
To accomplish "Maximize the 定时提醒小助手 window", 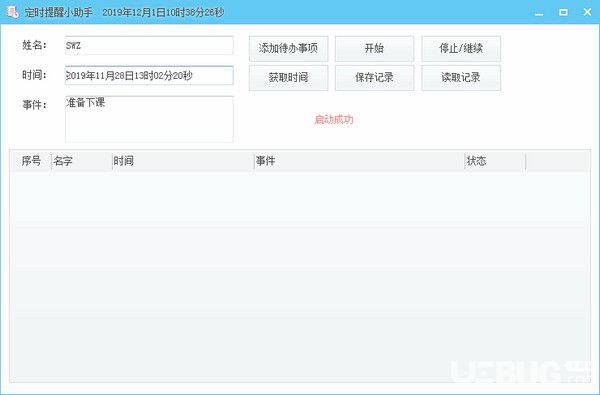I will click(563, 13).
